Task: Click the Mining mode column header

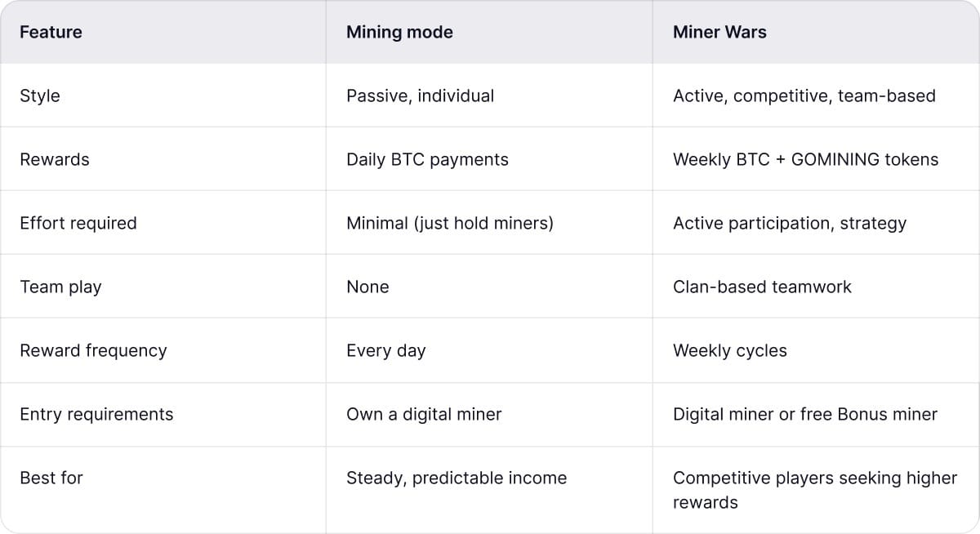Action: coord(399,33)
